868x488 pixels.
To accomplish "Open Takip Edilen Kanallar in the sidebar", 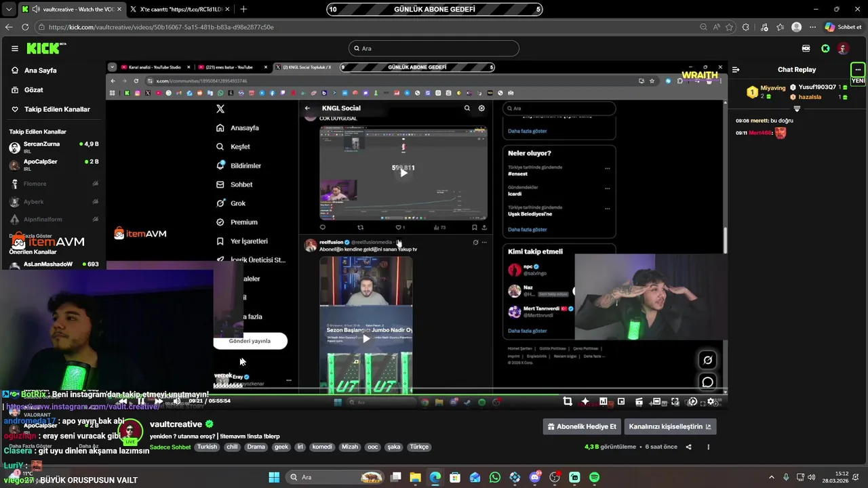I will point(57,109).
